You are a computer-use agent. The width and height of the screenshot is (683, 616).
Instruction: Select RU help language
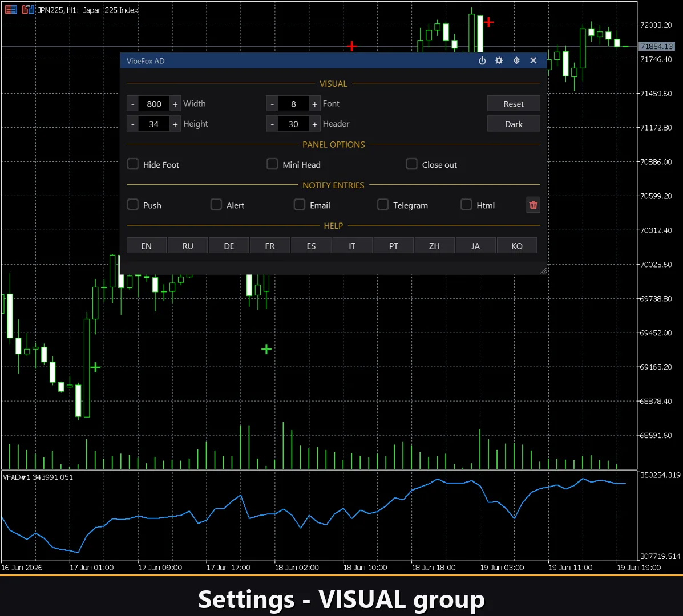188,245
